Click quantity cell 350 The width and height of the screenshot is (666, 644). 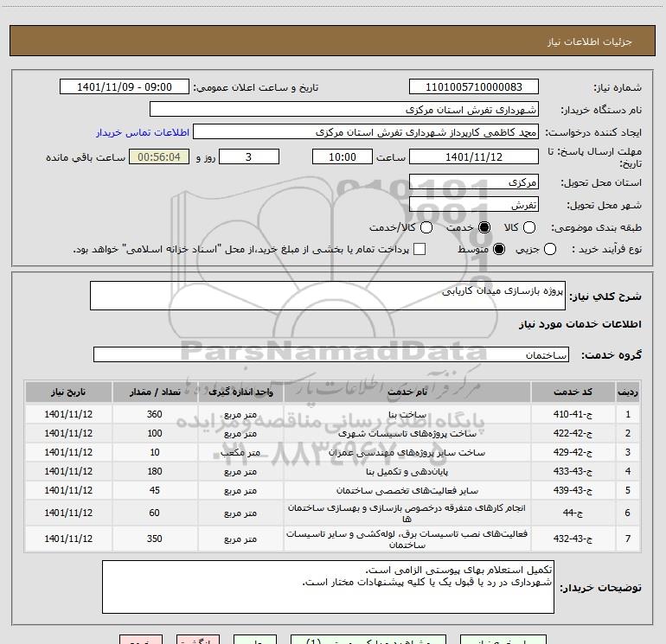point(155,539)
